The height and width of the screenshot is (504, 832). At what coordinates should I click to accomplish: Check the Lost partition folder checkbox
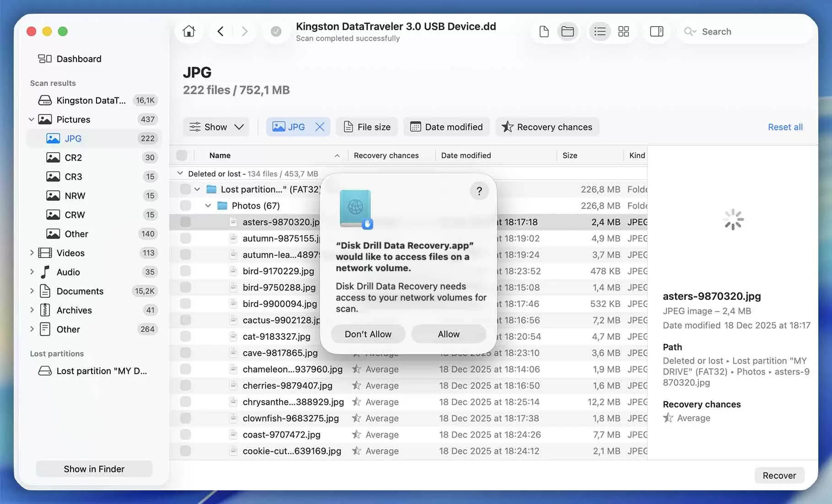coord(185,189)
